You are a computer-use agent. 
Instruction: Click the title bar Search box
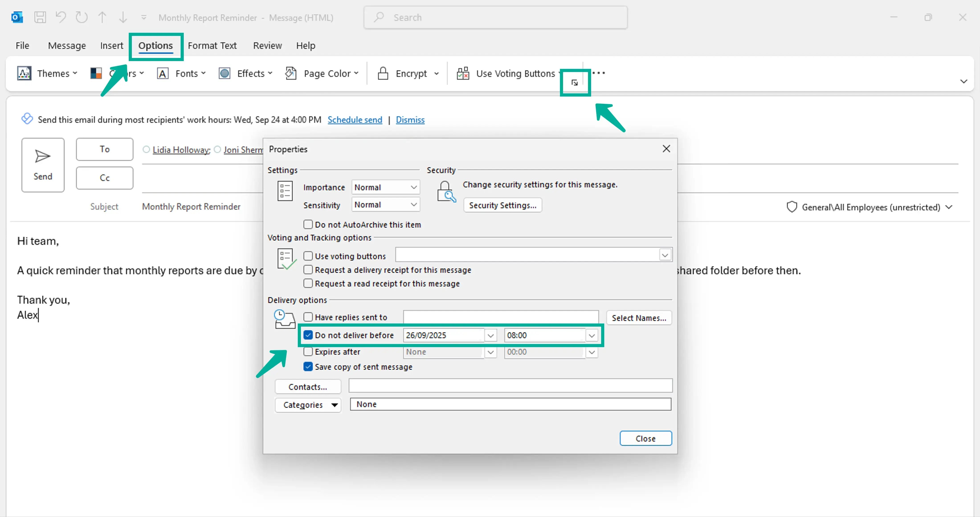tap(495, 17)
